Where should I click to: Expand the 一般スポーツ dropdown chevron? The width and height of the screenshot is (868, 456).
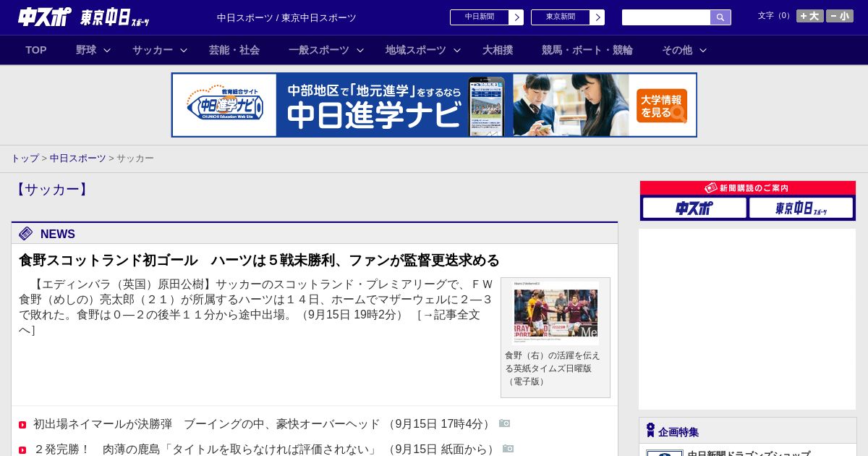coord(360,50)
